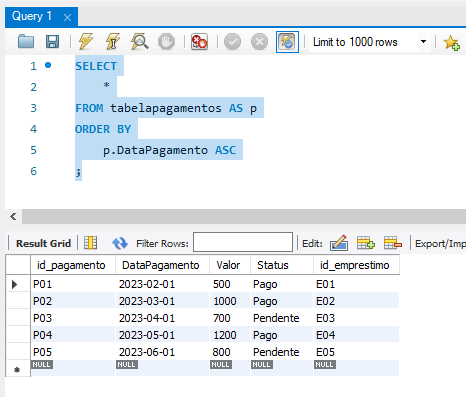Execute the query with lightning bolt icon
The height and width of the screenshot is (397, 466).
pos(86,42)
